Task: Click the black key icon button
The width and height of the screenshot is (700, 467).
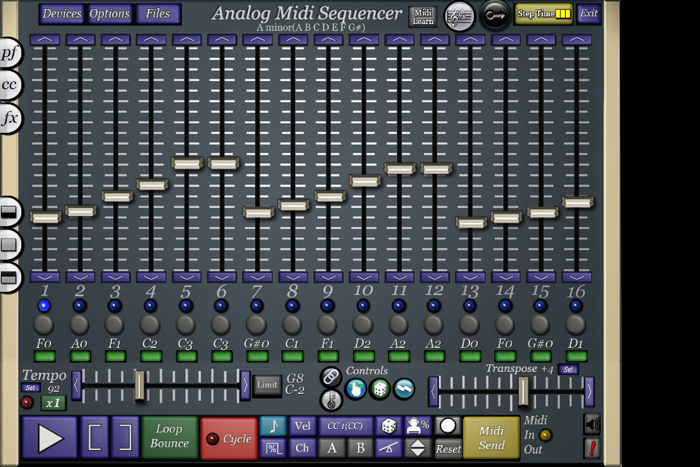Action: (495, 15)
